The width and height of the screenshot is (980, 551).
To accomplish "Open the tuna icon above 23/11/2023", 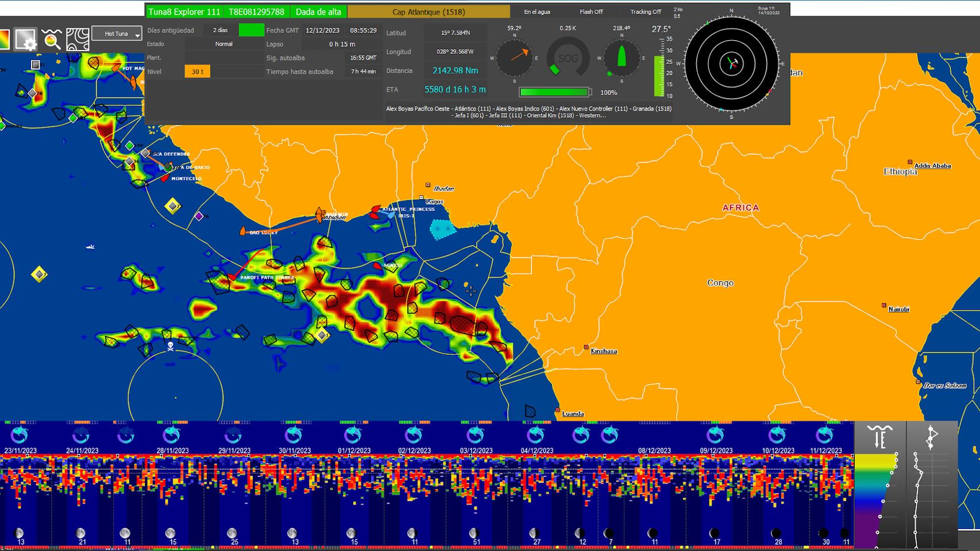I will coord(20,435).
